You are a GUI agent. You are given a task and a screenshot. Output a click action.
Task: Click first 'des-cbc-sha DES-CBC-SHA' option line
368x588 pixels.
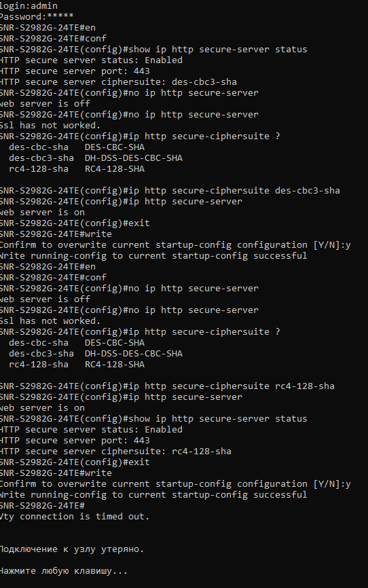77,147
